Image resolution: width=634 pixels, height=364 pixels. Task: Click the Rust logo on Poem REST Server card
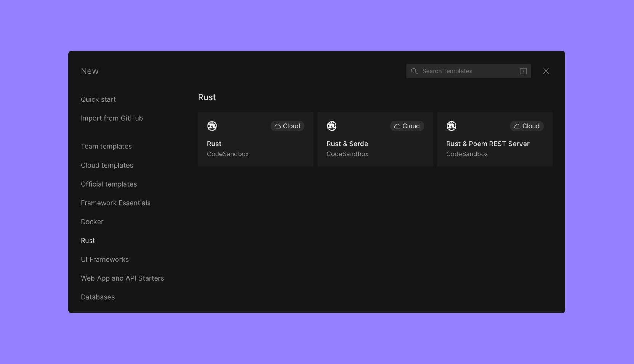[x=451, y=126]
